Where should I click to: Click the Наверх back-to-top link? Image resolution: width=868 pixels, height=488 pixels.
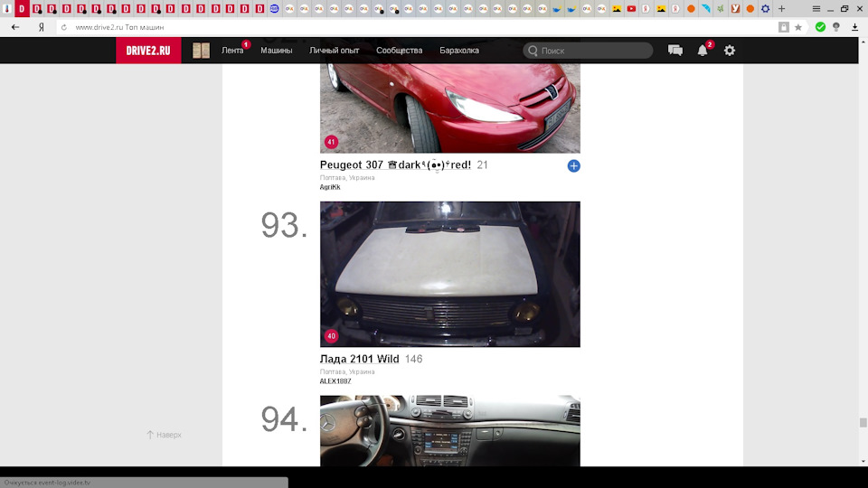(x=164, y=435)
